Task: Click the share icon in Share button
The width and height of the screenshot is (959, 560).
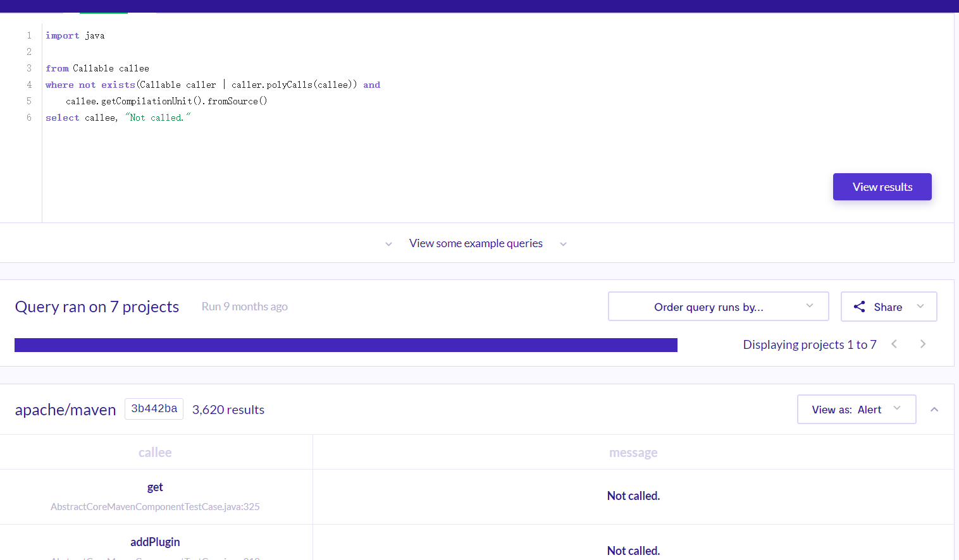Action: click(x=859, y=307)
